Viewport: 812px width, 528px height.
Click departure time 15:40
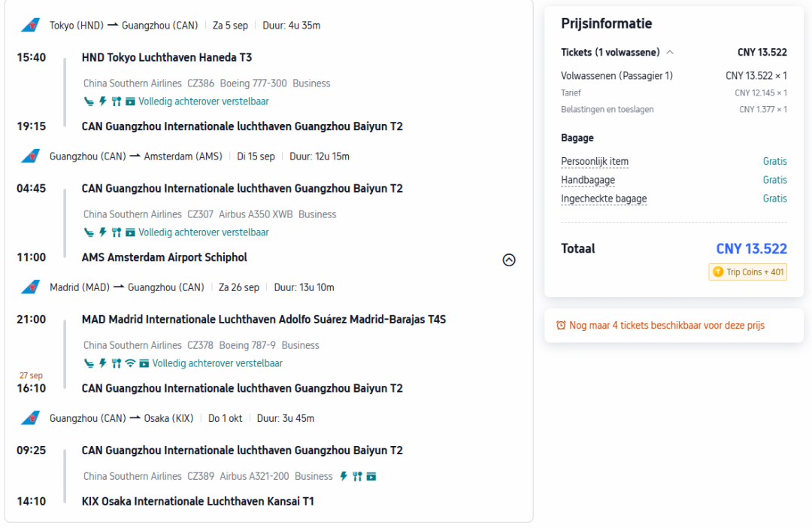pyautogui.click(x=31, y=57)
